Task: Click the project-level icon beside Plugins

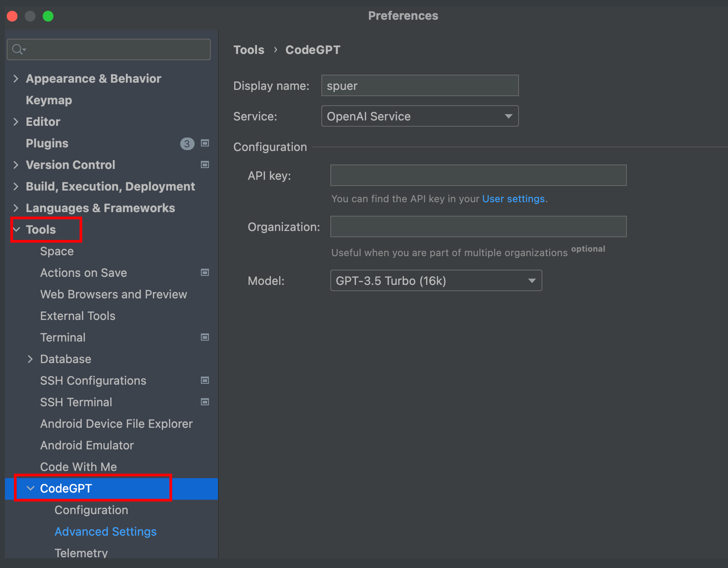Action: pos(205,143)
